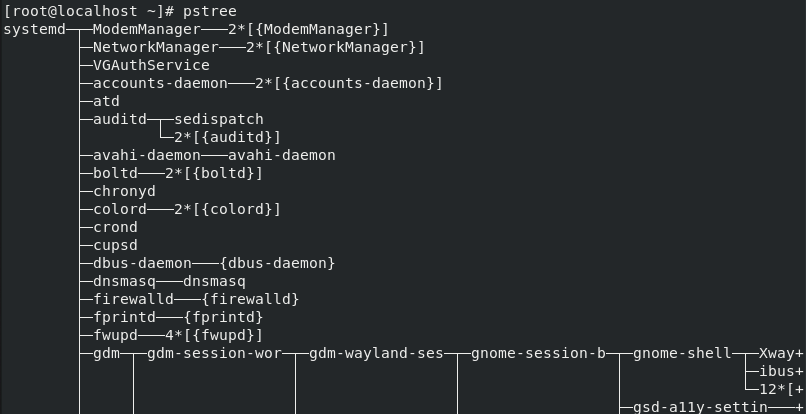Select the chronyd process entry
Image resolution: width=806 pixels, height=414 pixels.
(124, 191)
